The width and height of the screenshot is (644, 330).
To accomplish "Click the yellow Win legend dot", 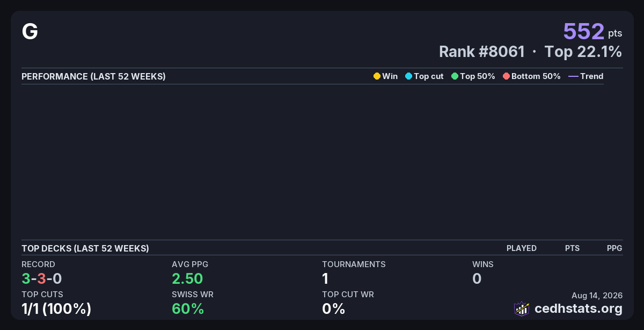I will [x=377, y=76].
